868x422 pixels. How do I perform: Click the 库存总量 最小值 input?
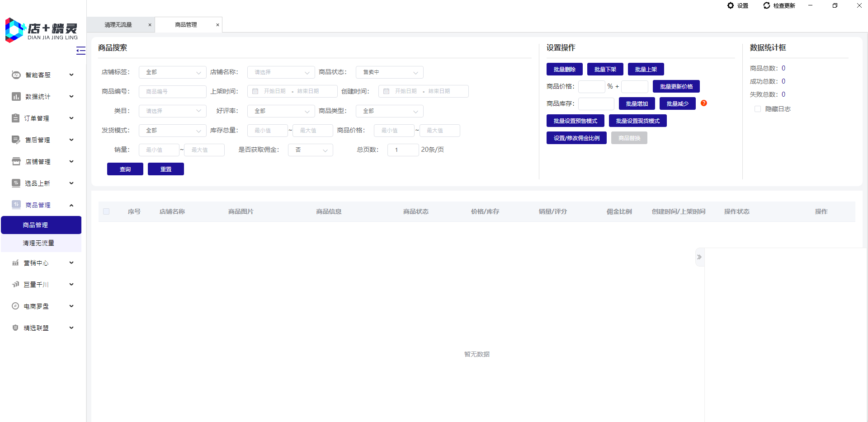268,131
